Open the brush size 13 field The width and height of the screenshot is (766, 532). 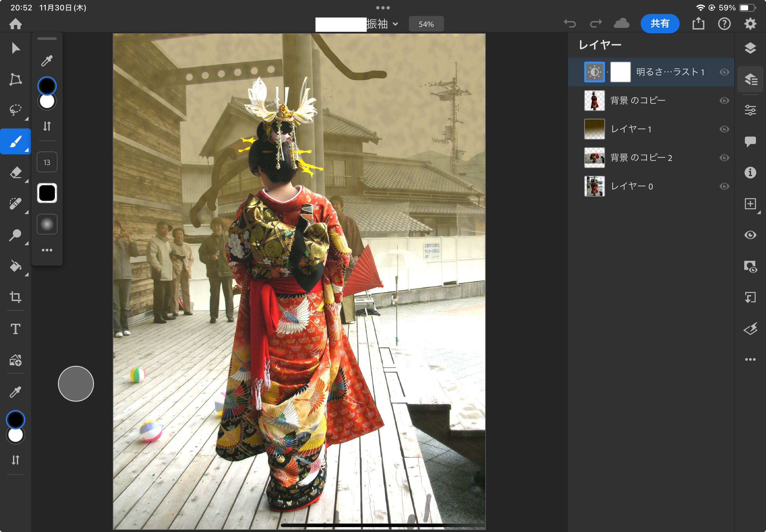[x=47, y=162]
